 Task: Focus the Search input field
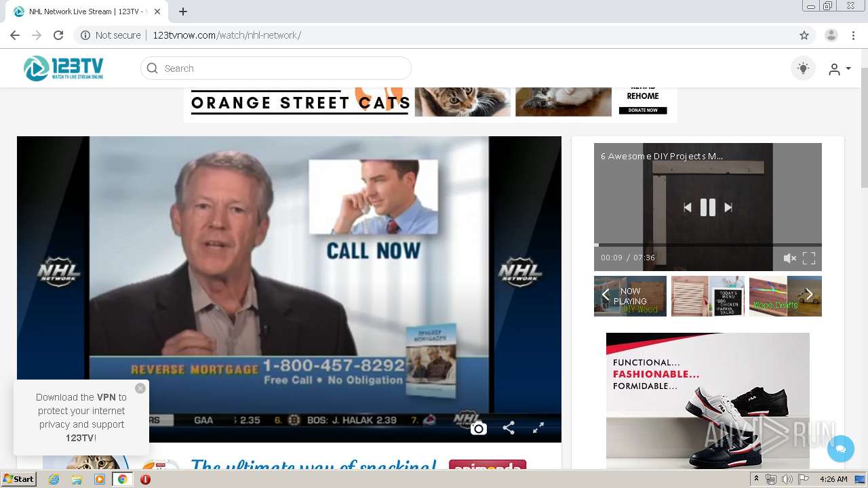[x=276, y=68]
